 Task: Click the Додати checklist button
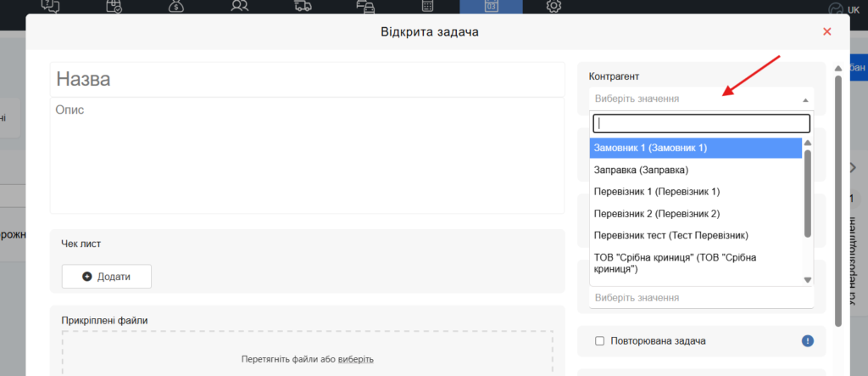click(x=106, y=276)
